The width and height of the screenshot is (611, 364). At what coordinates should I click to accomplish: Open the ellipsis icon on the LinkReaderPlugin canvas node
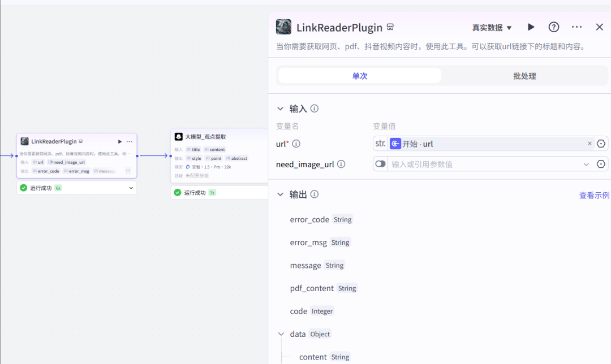click(x=129, y=141)
